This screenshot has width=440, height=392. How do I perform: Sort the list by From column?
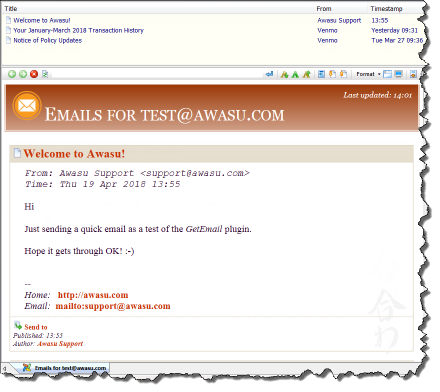pyautogui.click(x=324, y=9)
